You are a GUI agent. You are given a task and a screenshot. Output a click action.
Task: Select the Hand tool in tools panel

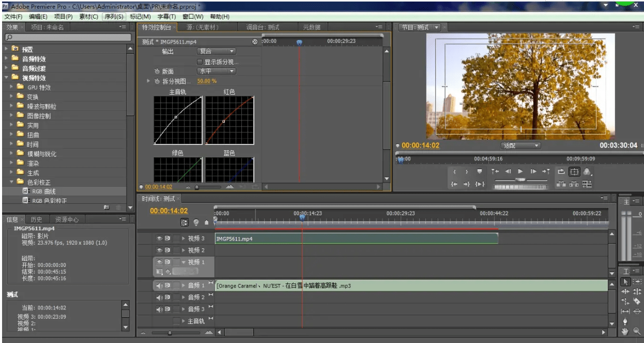click(x=625, y=331)
